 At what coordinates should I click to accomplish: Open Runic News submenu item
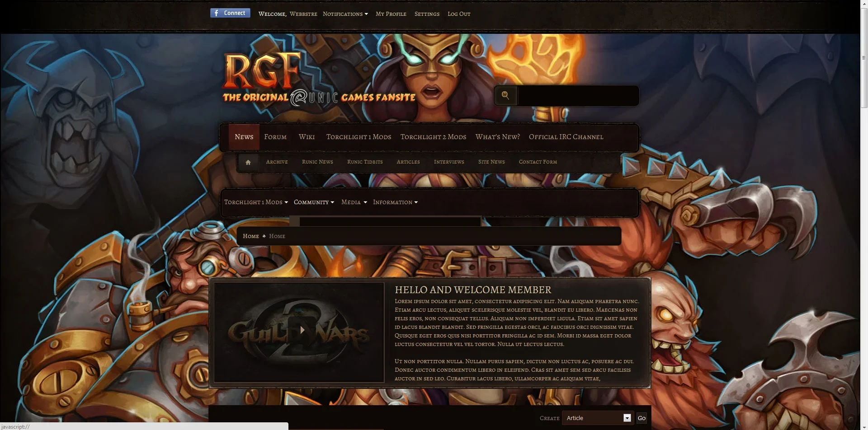[x=317, y=162]
